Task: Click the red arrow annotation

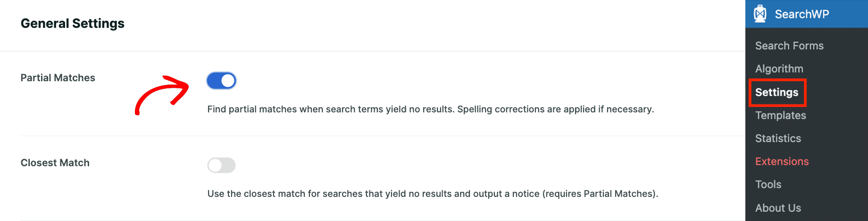Action: coord(161,95)
